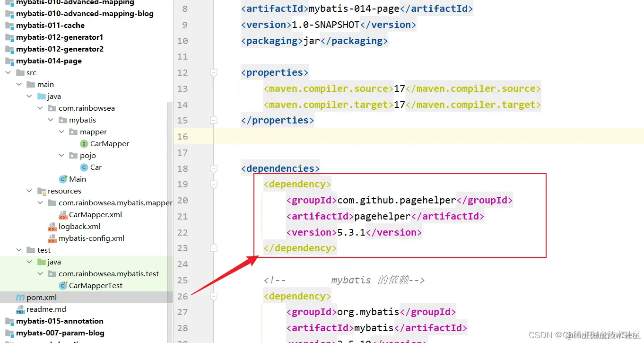
Task: Click the Car class icon
Action: click(x=84, y=167)
